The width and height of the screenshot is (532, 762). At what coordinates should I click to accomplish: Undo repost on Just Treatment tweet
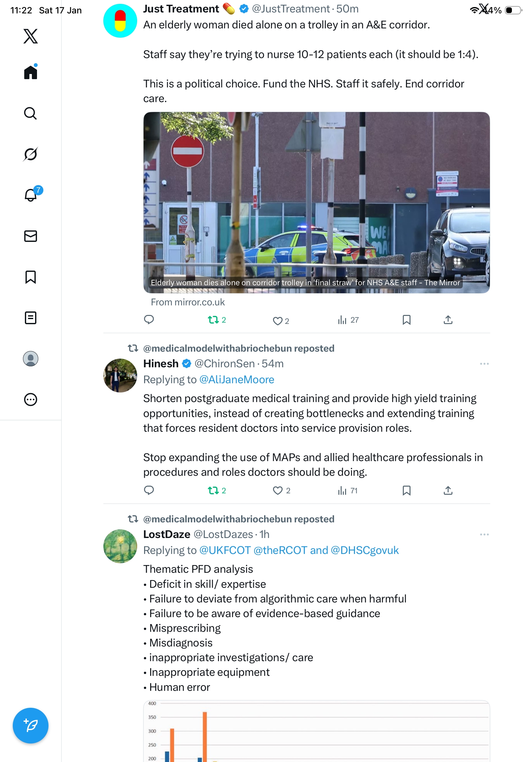click(217, 320)
